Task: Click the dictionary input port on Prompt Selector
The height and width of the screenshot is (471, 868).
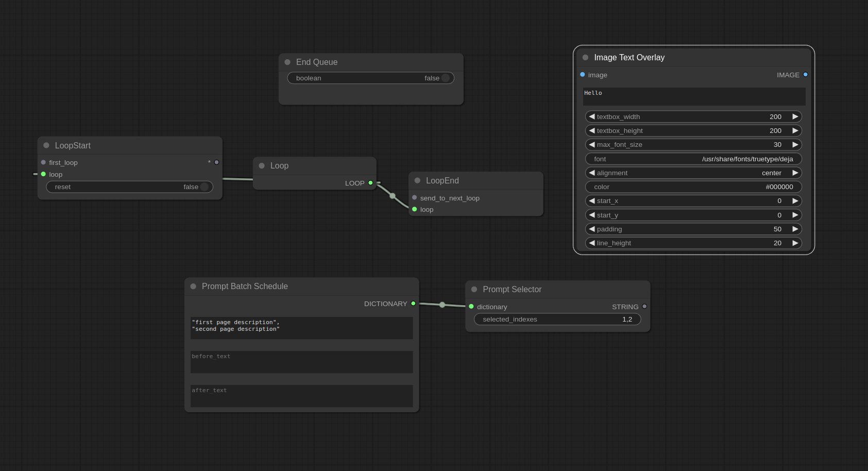Action: coord(471,307)
